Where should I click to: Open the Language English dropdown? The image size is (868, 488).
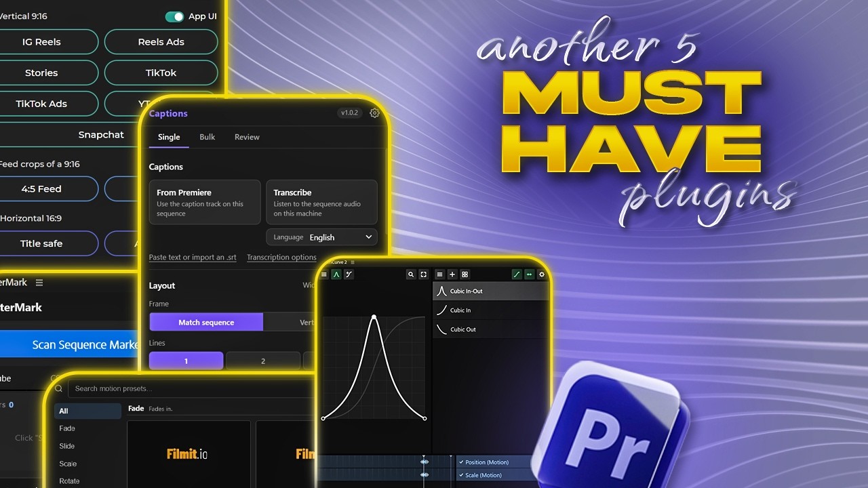[321, 237]
